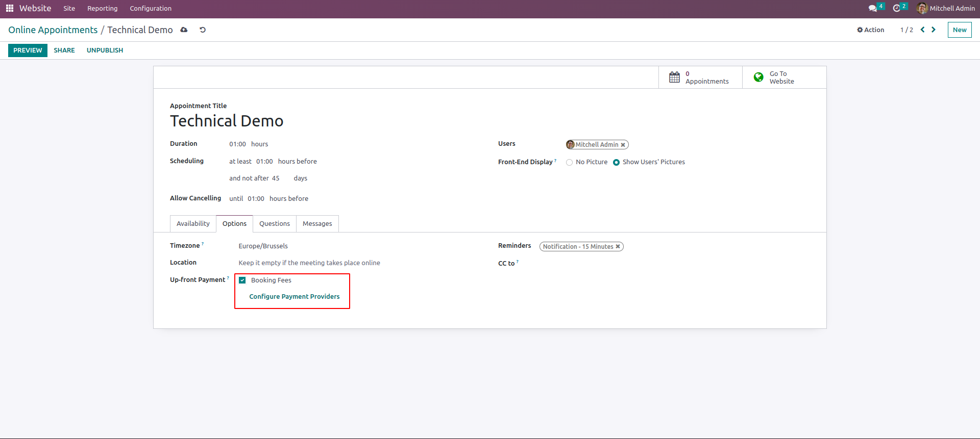
Task: Click the PREVIEW button
Action: tap(28, 50)
